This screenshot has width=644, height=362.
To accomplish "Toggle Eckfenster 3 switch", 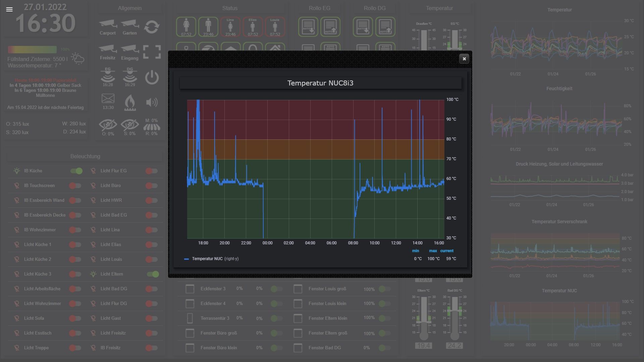I will click(x=276, y=289).
